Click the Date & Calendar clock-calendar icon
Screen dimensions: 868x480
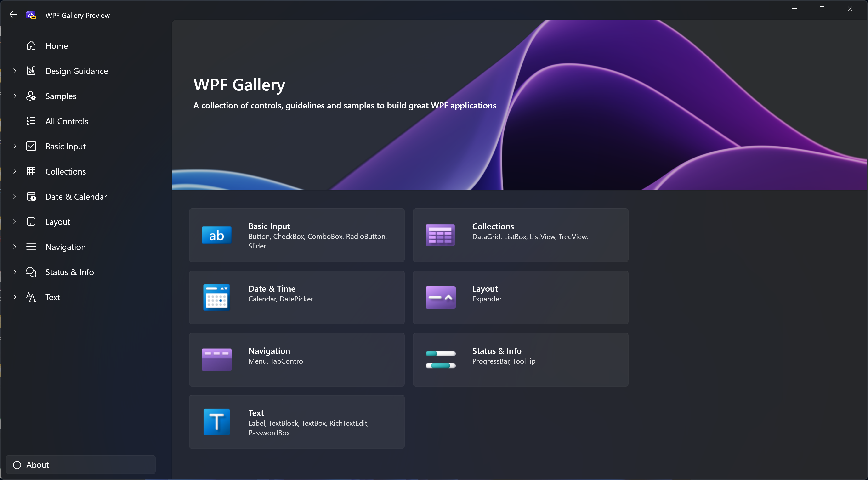point(31,196)
